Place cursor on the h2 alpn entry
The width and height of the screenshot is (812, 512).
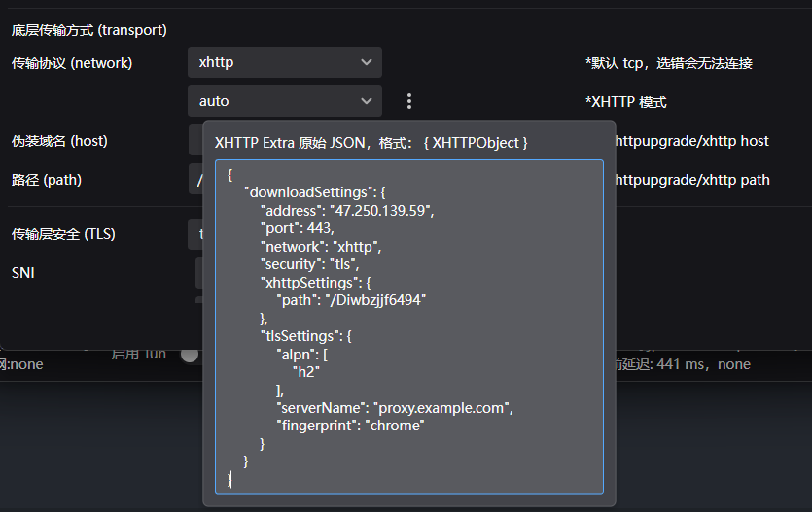pyautogui.click(x=306, y=371)
